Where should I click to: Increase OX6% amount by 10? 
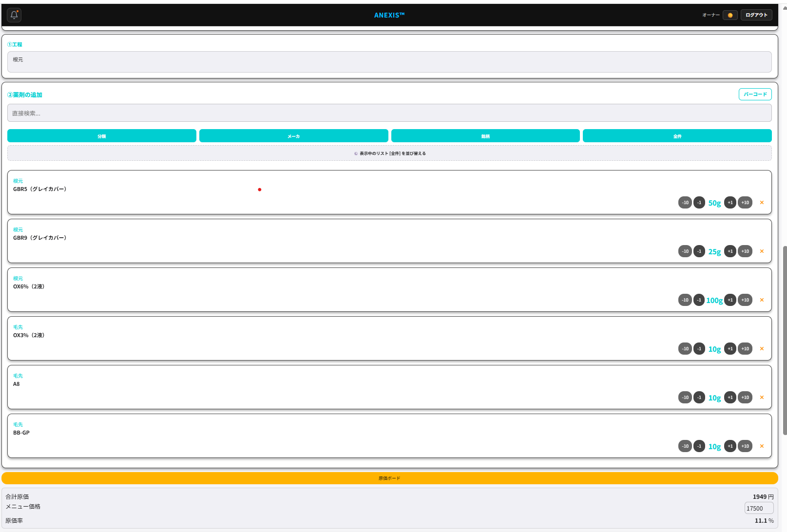point(745,300)
